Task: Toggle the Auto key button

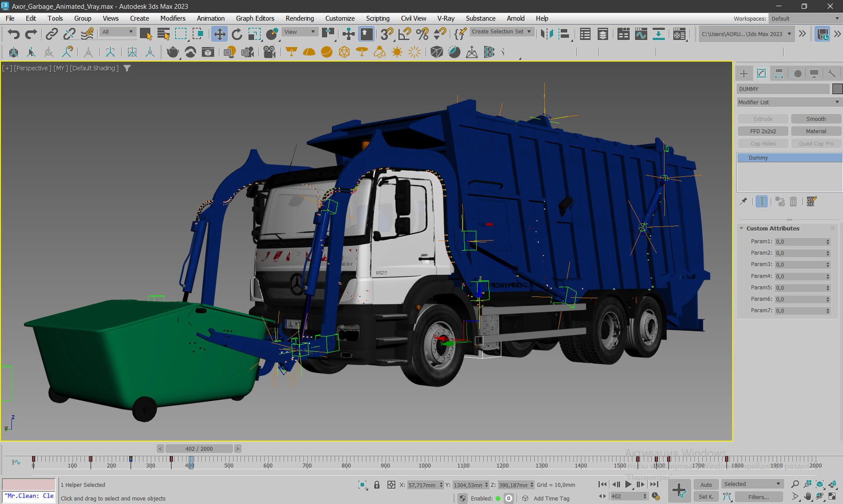Action: [706, 485]
